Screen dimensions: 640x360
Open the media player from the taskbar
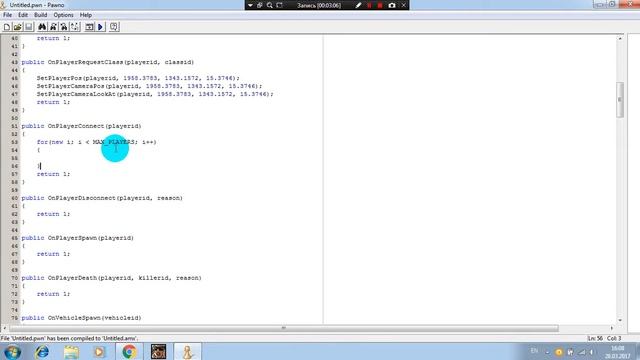(x=100, y=352)
